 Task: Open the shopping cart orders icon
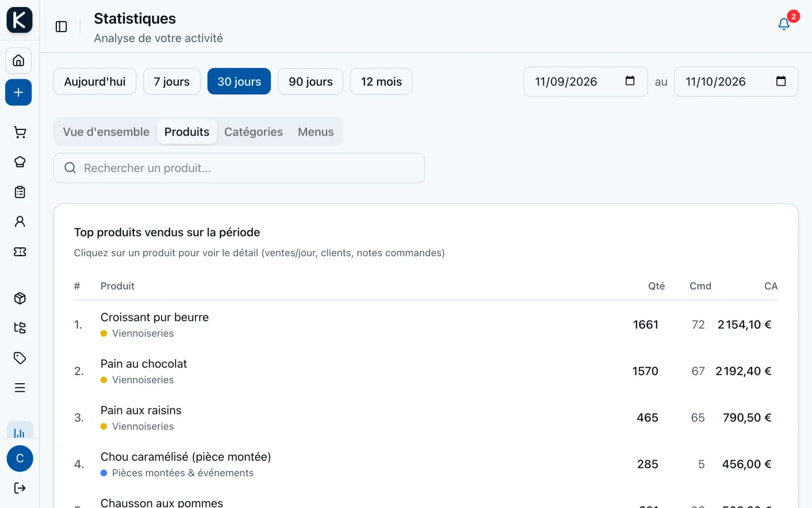pos(20,132)
